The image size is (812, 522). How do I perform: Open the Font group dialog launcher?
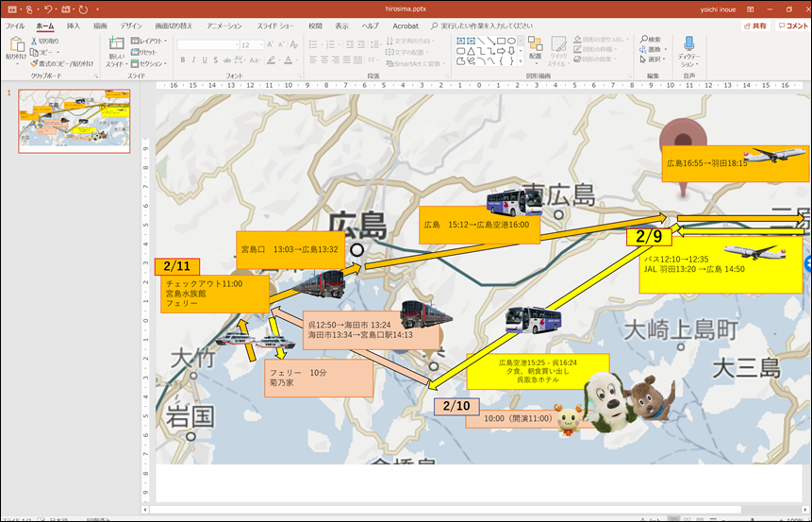coord(302,76)
